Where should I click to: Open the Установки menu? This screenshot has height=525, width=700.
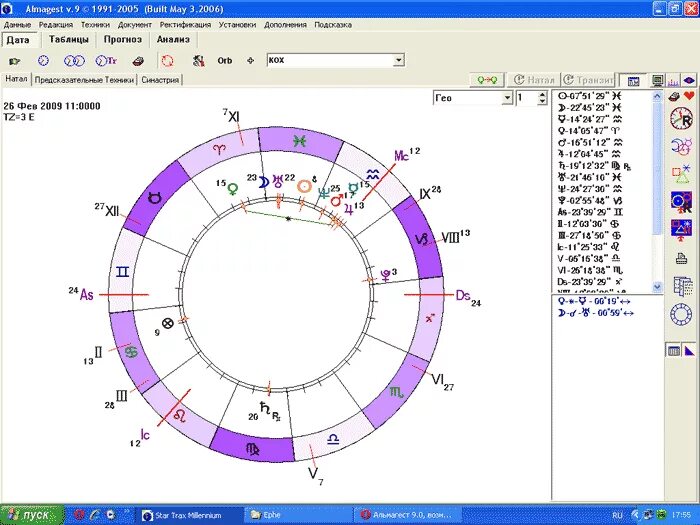237,25
